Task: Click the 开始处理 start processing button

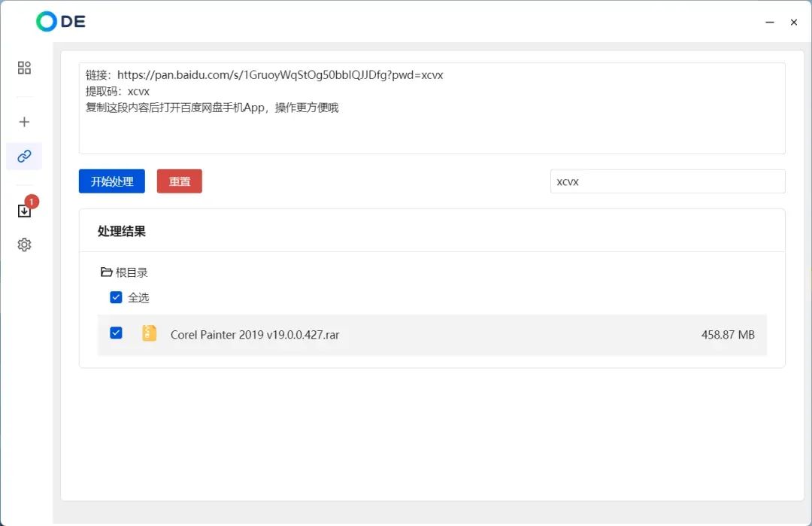Action: click(x=112, y=181)
